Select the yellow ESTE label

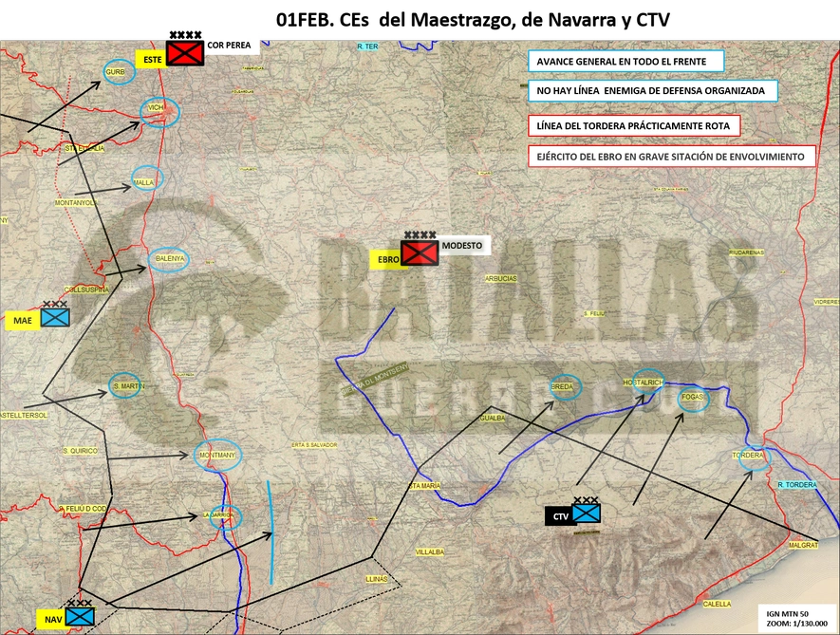pyautogui.click(x=152, y=60)
